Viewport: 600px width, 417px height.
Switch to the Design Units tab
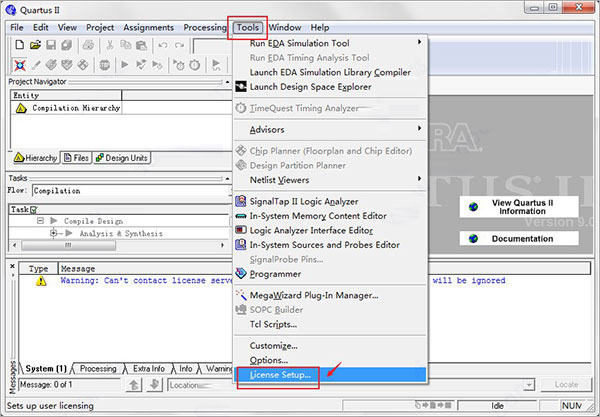(x=121, y=158)
